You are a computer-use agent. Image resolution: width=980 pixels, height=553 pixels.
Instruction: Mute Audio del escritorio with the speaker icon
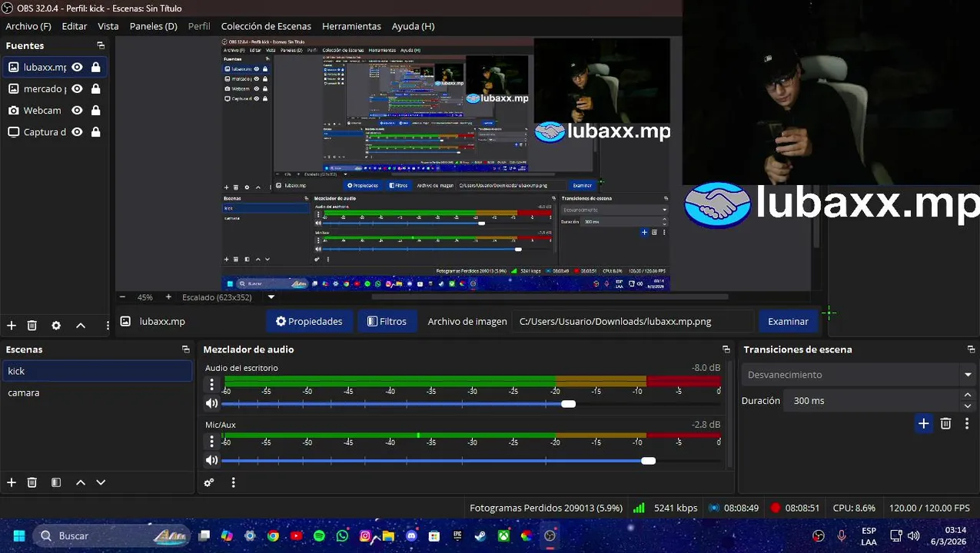tap(211, 403)
